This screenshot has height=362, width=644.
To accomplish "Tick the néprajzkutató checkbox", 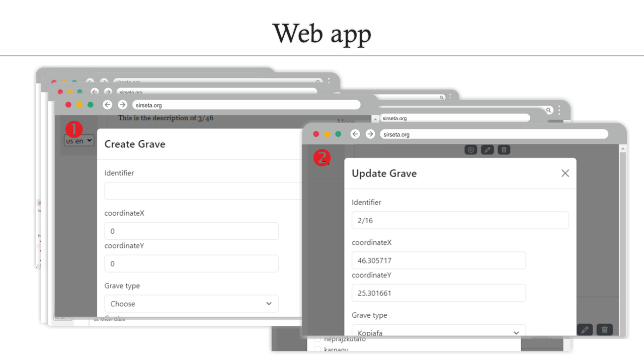I will 317,339.
